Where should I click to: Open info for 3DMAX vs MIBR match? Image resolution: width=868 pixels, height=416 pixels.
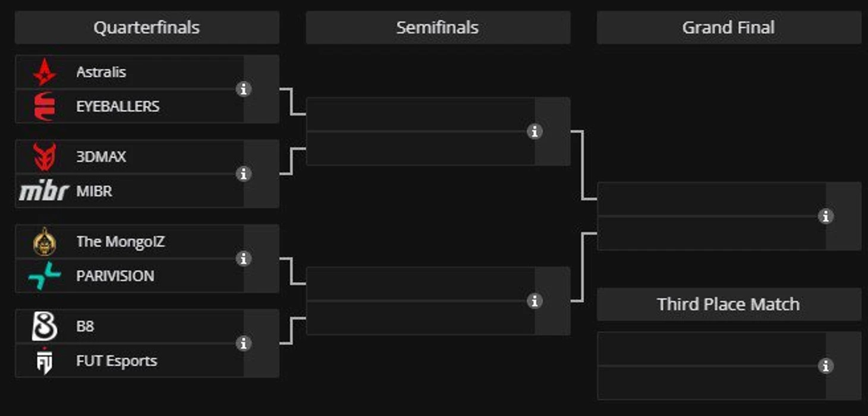(x=243, y=174)
